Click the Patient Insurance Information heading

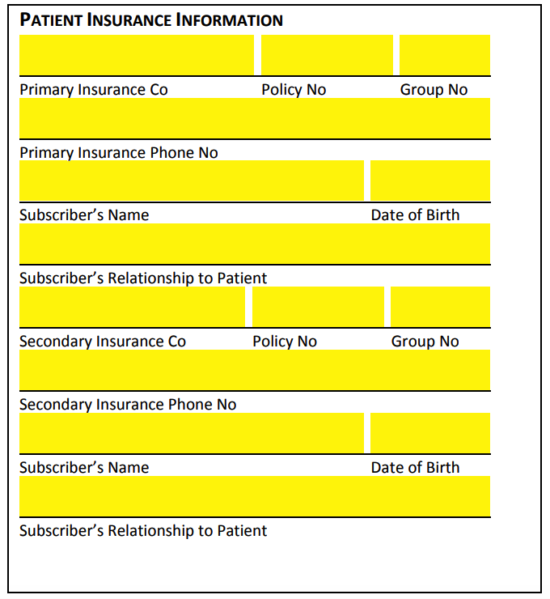tap(151, 20)
